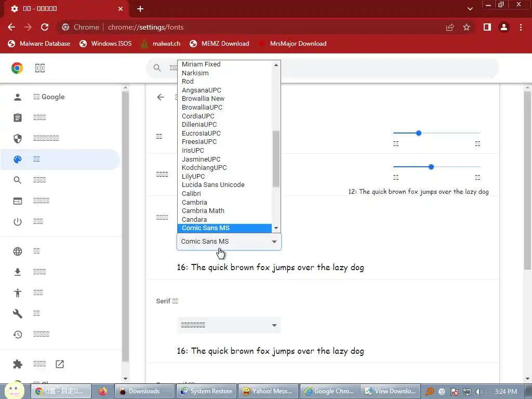Open Search engine via sidebar magnifier icon
Viewport: 532px width, 399px height.
click(x=18, y=180)
